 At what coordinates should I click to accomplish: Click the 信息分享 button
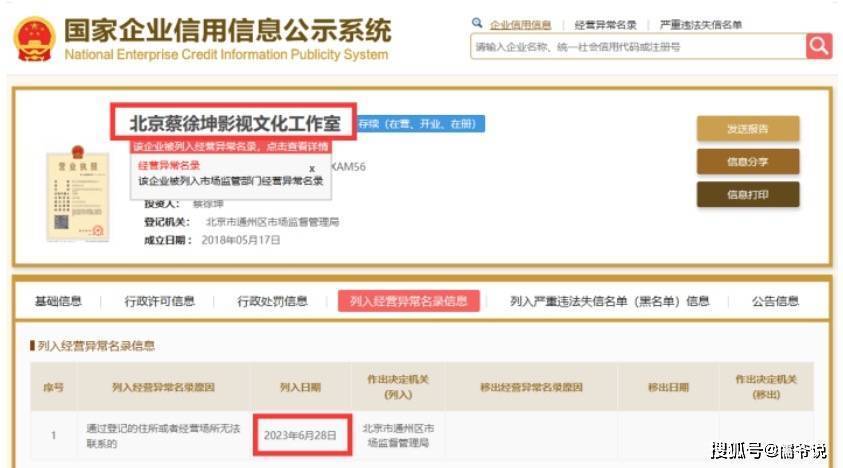[x=748, y=162]
